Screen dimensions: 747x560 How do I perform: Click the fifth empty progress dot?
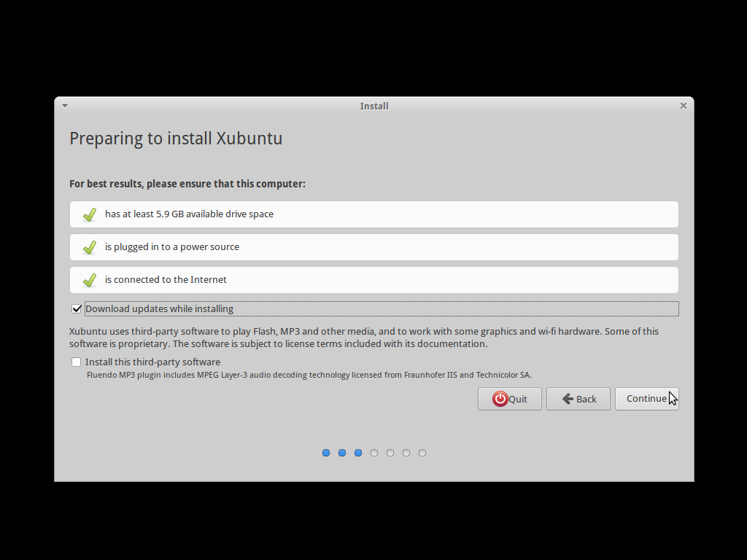click(390, 453)
